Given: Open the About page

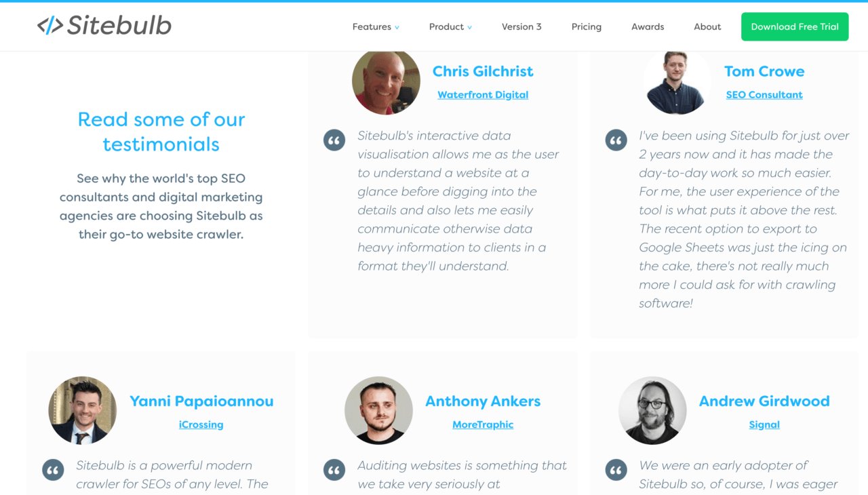Looking at the screenshot, I should click(707, 26).
